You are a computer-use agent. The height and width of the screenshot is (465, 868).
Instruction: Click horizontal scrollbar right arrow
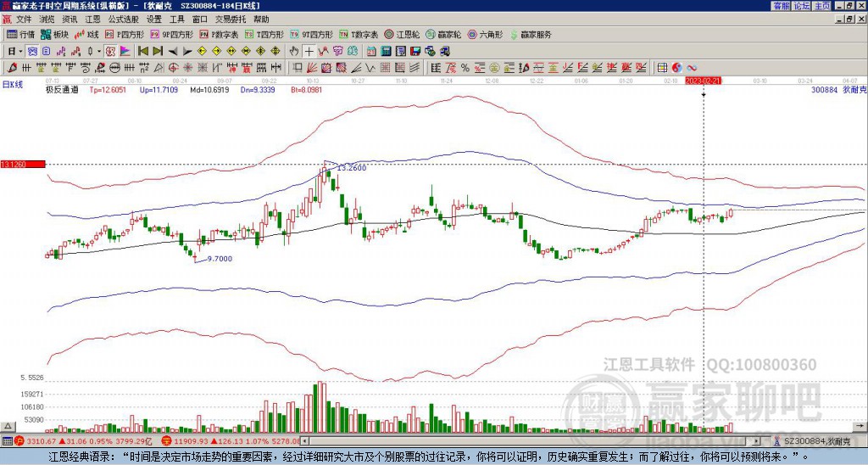point(756,441)
